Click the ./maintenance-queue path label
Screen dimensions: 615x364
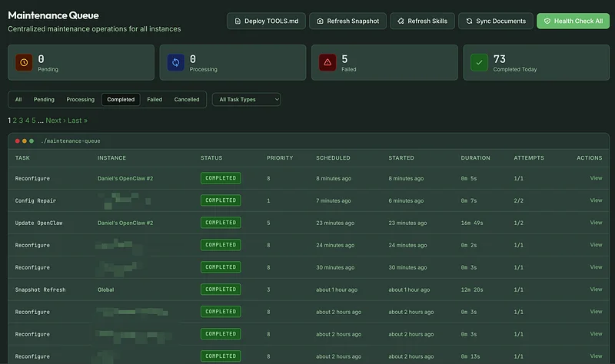71,141
